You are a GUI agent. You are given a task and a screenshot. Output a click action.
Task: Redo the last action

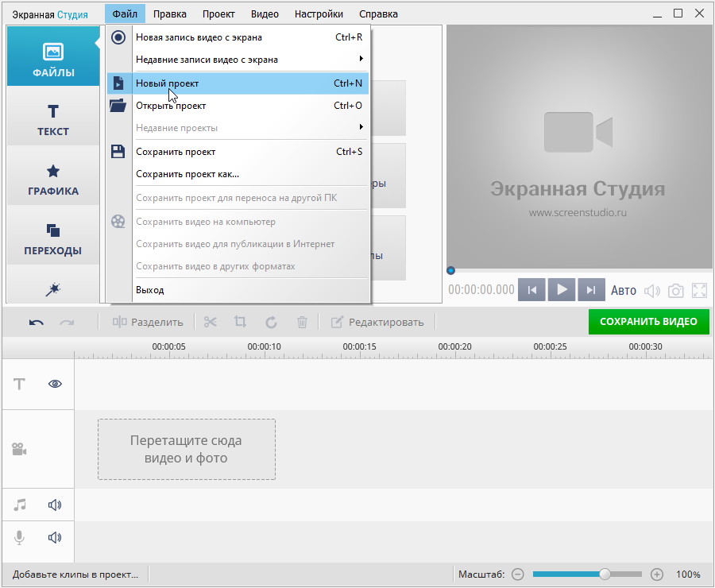[x=67, y=323]
